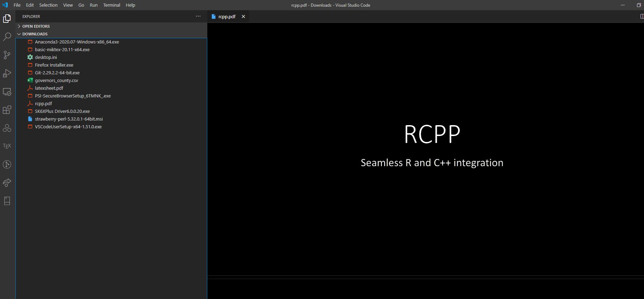This screenshot has width=644, height=299.
Task: Open governors_county.csv from the file list
Action: 56,81
